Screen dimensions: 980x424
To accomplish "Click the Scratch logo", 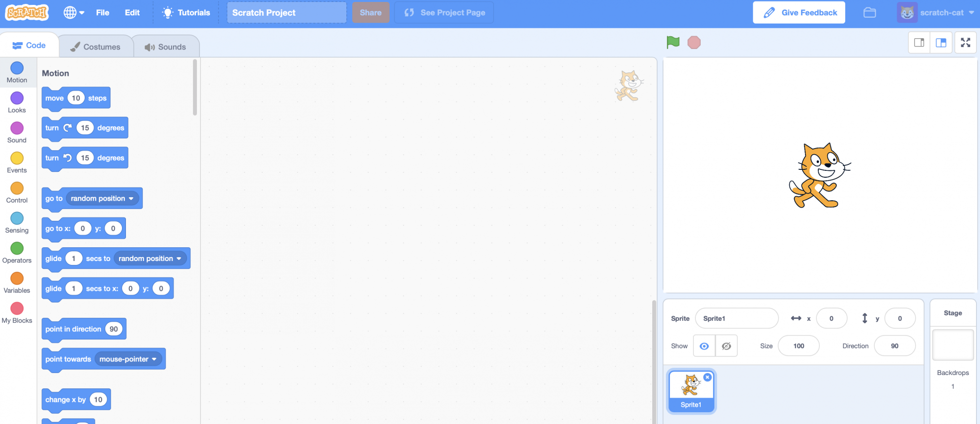I will pyautogui.click(x=27, y=13).
